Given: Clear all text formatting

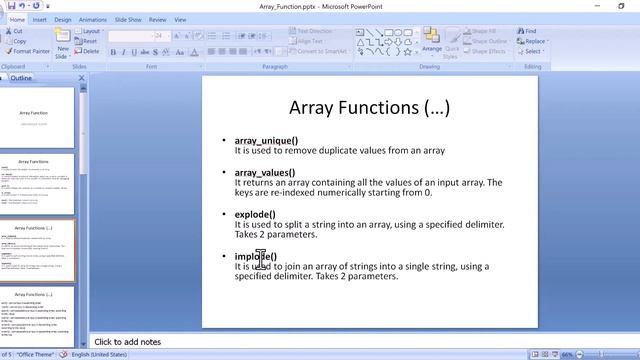Looking at the screenshot, I should [198, 36].
